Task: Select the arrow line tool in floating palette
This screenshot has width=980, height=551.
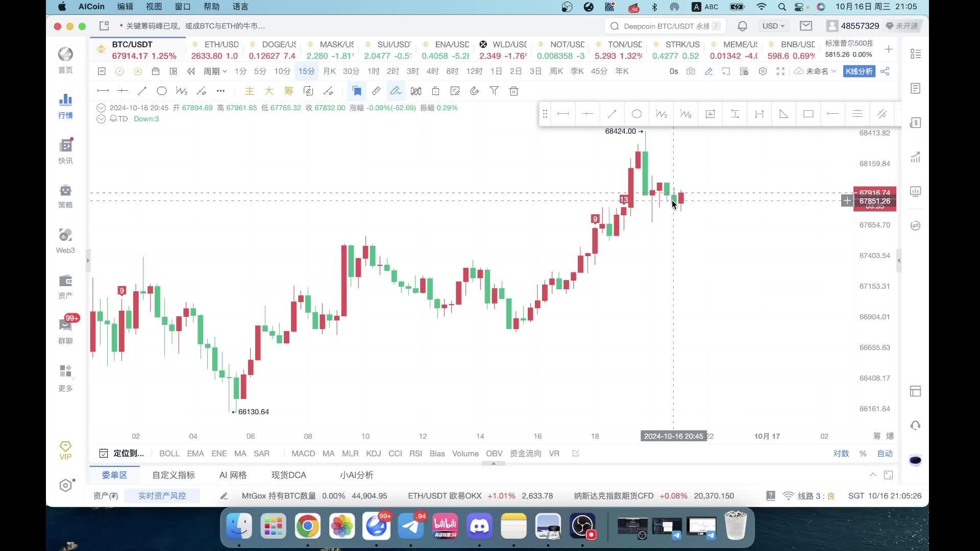Action: 612,114
